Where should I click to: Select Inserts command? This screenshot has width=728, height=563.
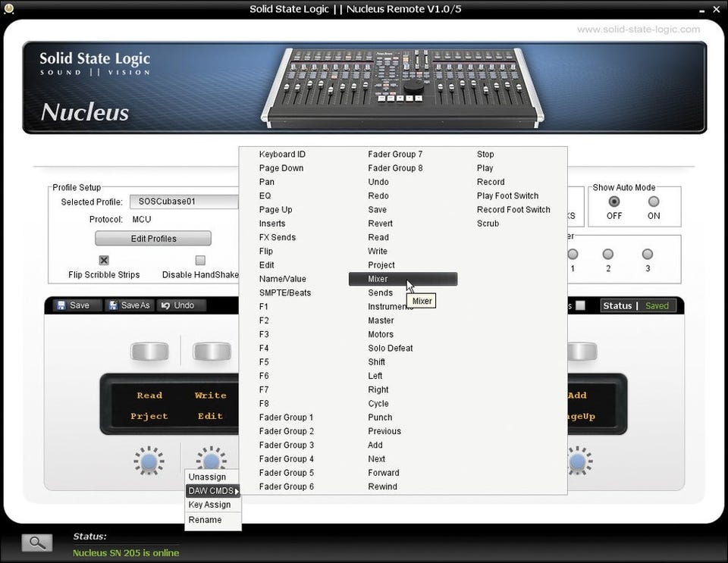[272, 224]
